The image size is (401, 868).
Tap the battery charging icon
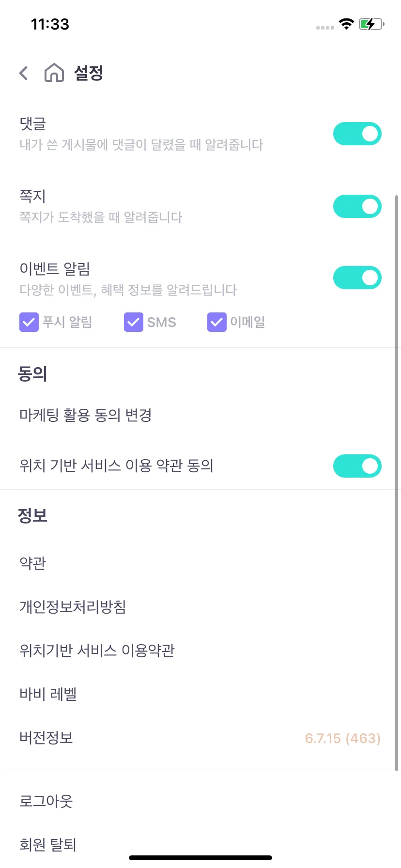(x=371, y=24)
